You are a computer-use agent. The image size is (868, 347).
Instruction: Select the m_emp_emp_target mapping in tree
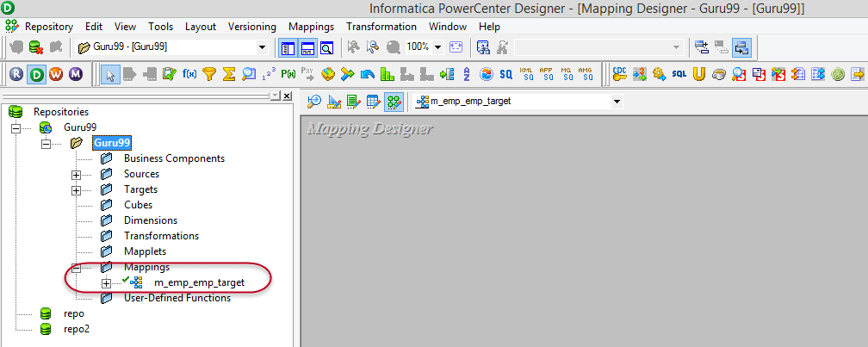pyautogui.click(x=198, y=282)
